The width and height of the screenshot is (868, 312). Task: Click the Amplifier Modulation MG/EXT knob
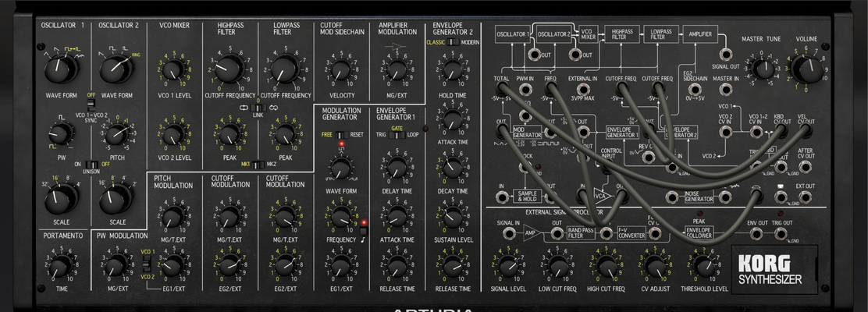(x=397, y=70)
